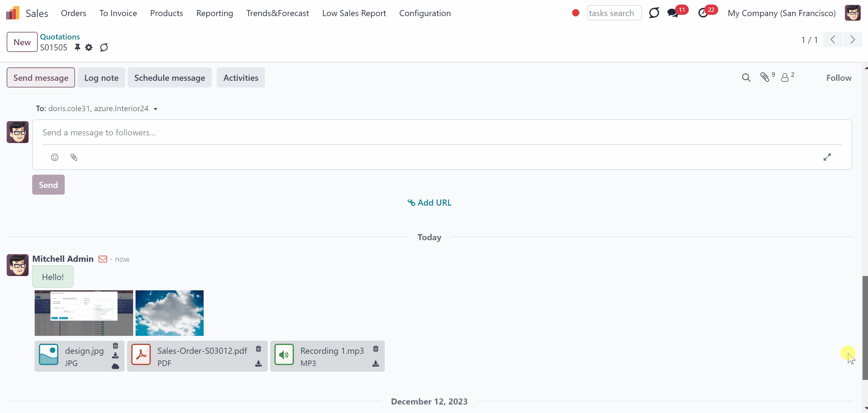868x413 pixels.
Task: Delete the Recording 1.mp3 attachment
Action: pos(376,348)
